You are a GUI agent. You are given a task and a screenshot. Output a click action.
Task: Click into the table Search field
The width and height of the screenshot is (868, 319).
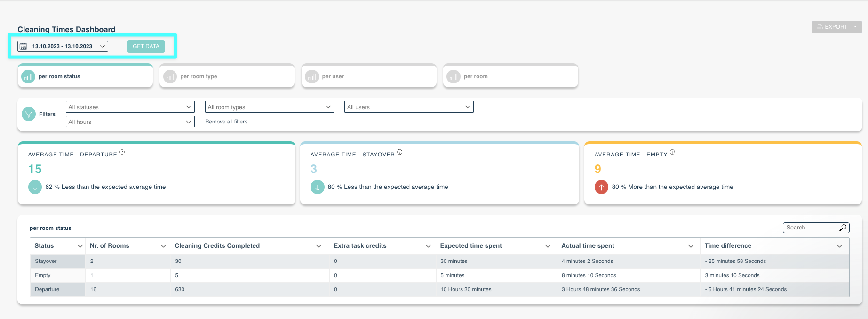tap(816, 228)
